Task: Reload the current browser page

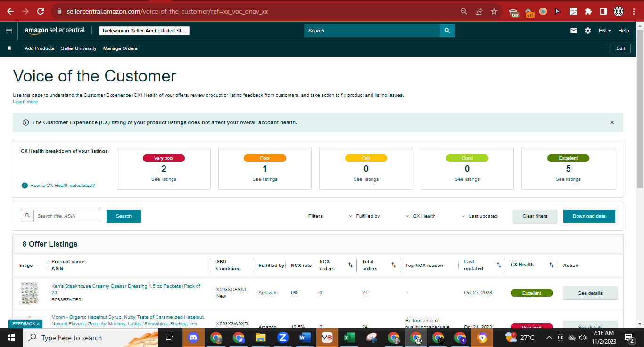Action: [41, 11]
